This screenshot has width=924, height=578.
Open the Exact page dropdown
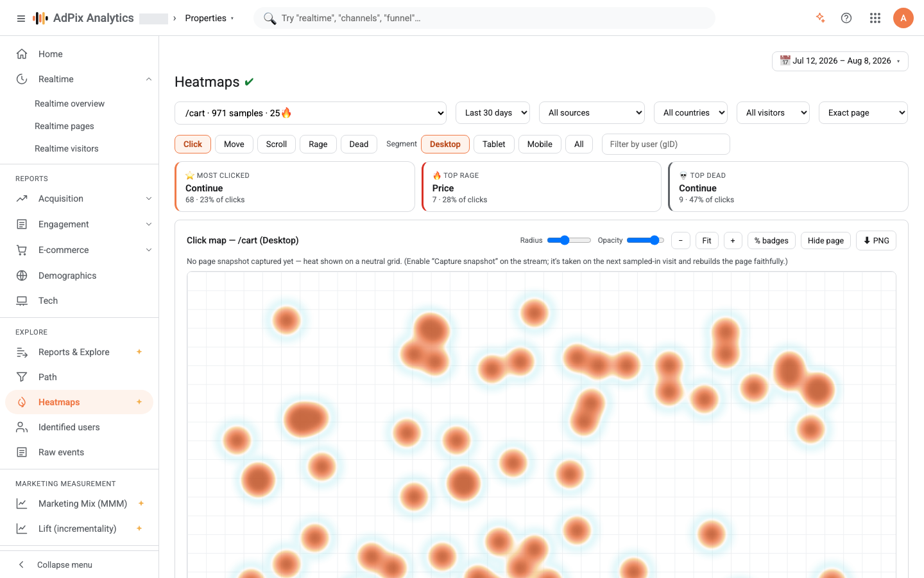click(x=863, y=112)
